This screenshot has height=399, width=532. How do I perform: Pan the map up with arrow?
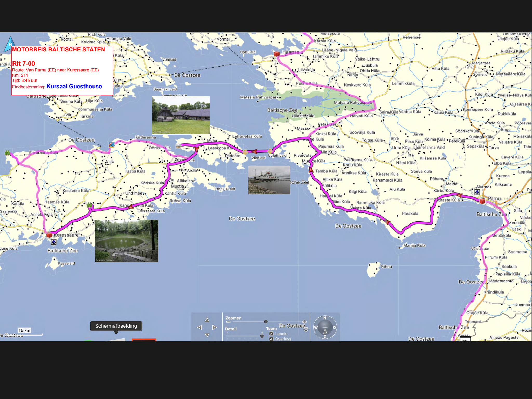tap(207, 320)
